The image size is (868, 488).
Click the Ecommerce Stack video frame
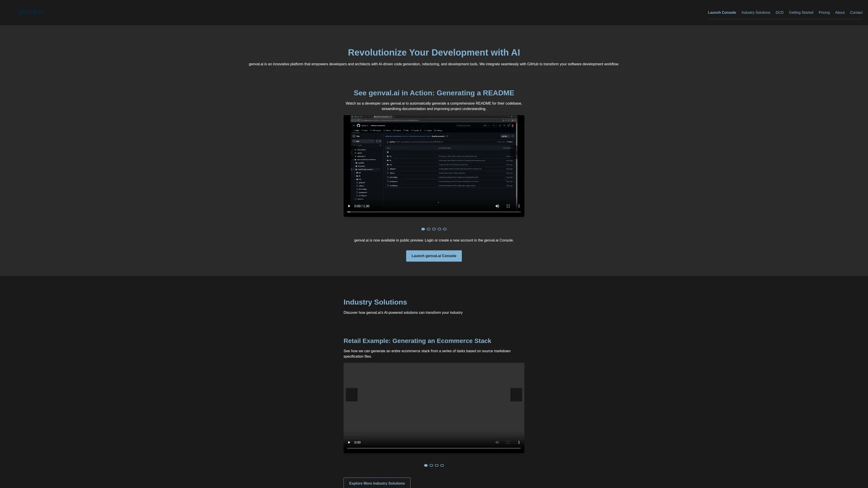tap(434, 408)
